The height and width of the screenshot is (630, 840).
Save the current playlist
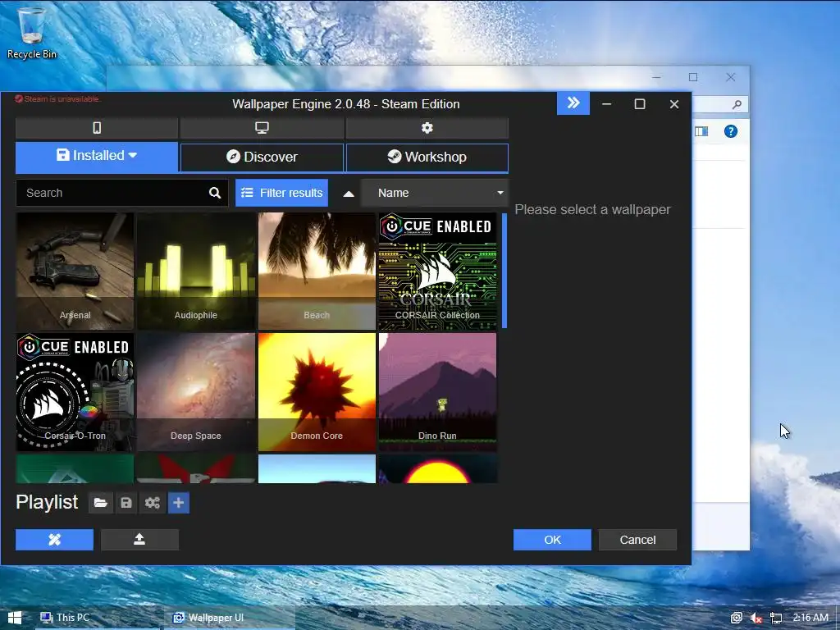pyautogui.click(x=126, y=503)
